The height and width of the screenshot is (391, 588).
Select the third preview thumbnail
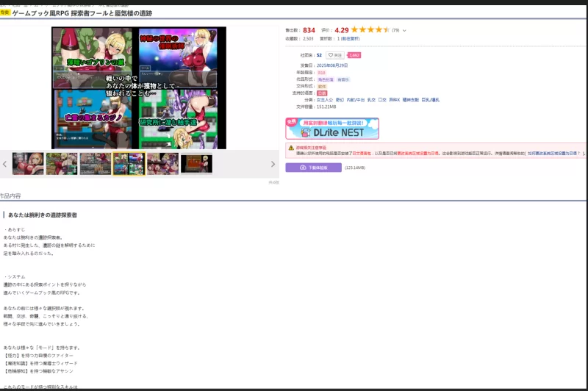96,164
